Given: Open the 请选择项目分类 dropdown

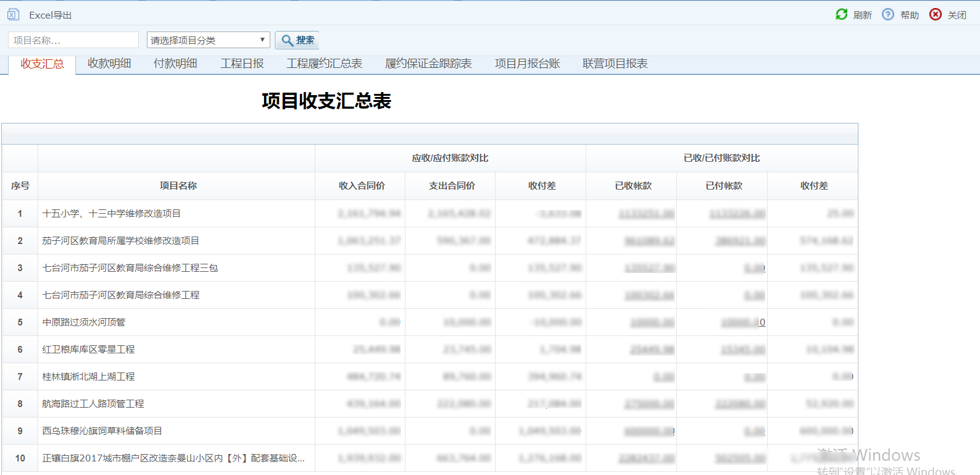Looking at the screenshot, I should click(x=209, y=40).
